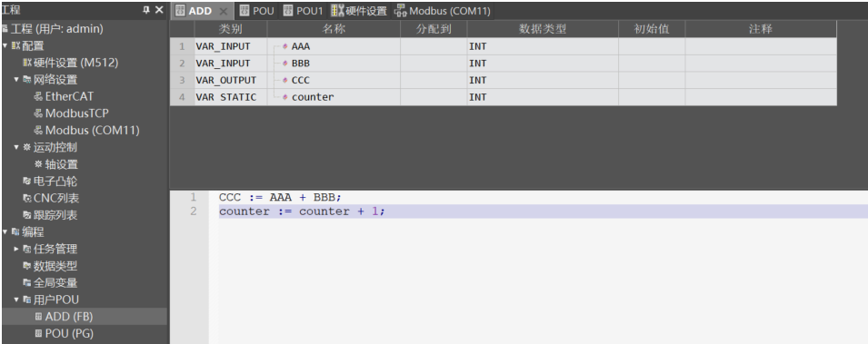Open 轴设置 under motion control
Viewport: 868px width, 344px height.
click(x=62, y=164)
